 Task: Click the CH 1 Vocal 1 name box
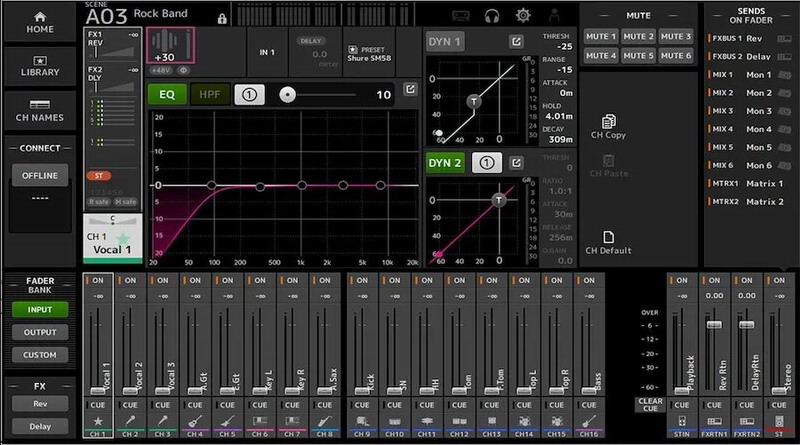pyautogui.click(x=113, y=239)
